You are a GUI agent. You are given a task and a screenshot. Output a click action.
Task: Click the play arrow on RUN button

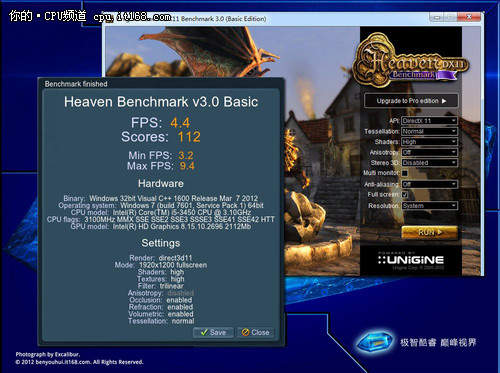click(440, 232)
